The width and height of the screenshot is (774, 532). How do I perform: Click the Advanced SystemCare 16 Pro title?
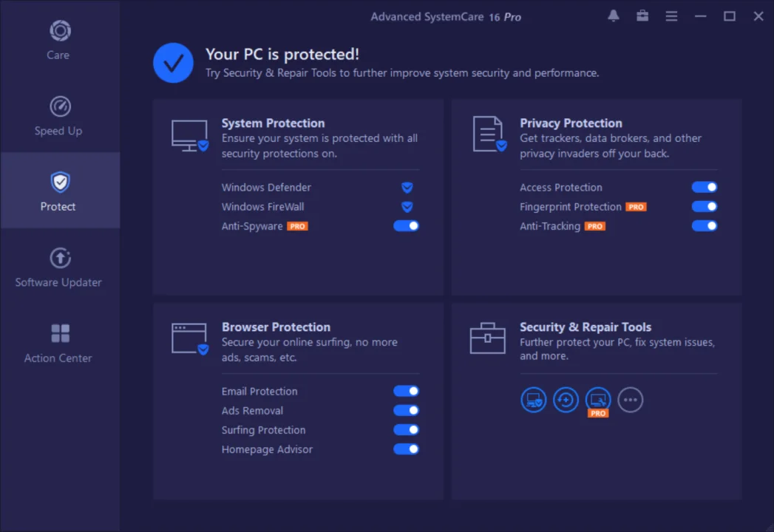coord(446,17)
